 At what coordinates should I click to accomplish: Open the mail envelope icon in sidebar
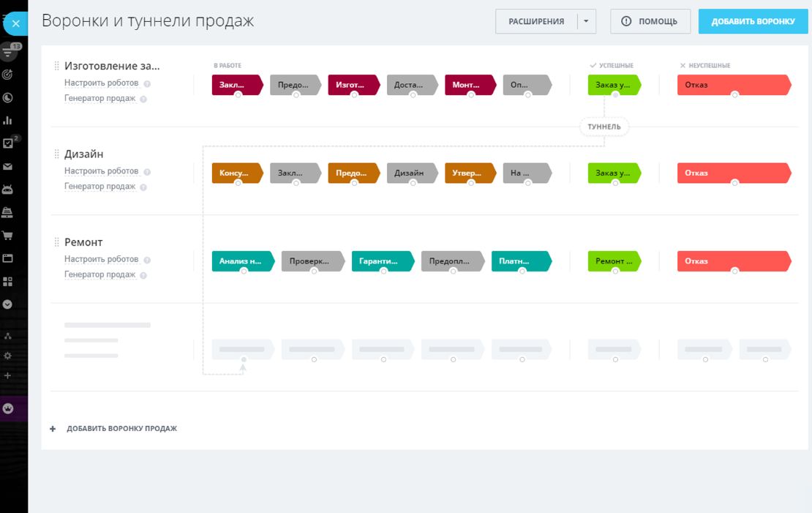pyautogui.click(x=7, y=166)
